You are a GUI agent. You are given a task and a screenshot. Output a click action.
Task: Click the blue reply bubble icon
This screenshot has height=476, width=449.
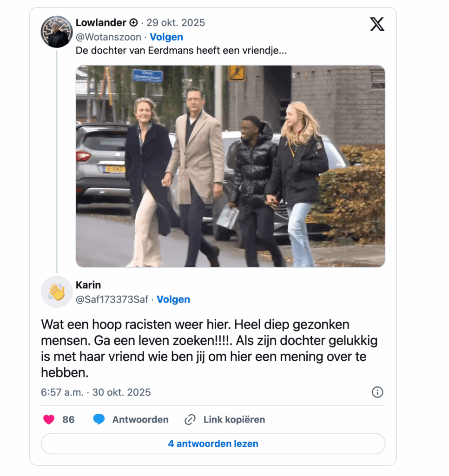99,420
